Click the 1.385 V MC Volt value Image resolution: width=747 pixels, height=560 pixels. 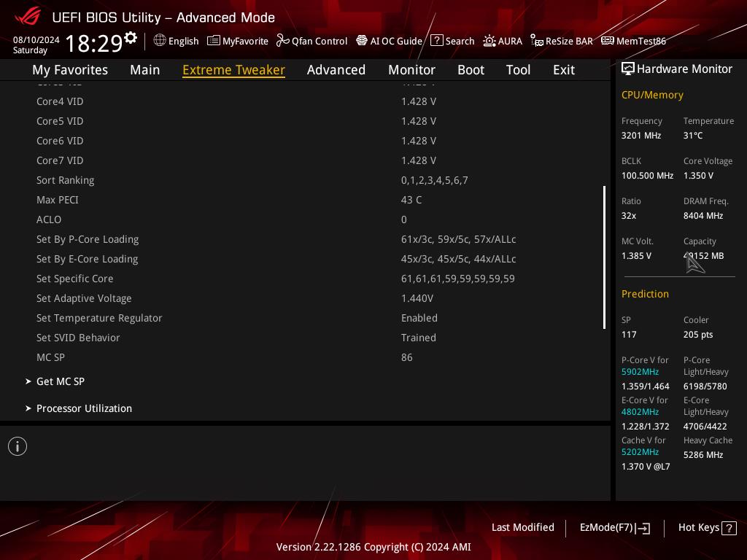pyautogui.click(x=636, y=256)
